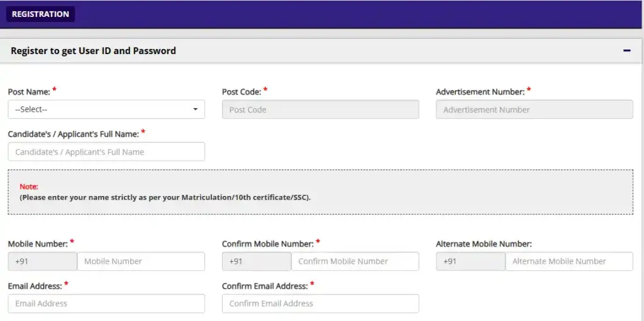
Task: Click +91 prefix beside Alternate Mobile Number
Action: [470, 261]
